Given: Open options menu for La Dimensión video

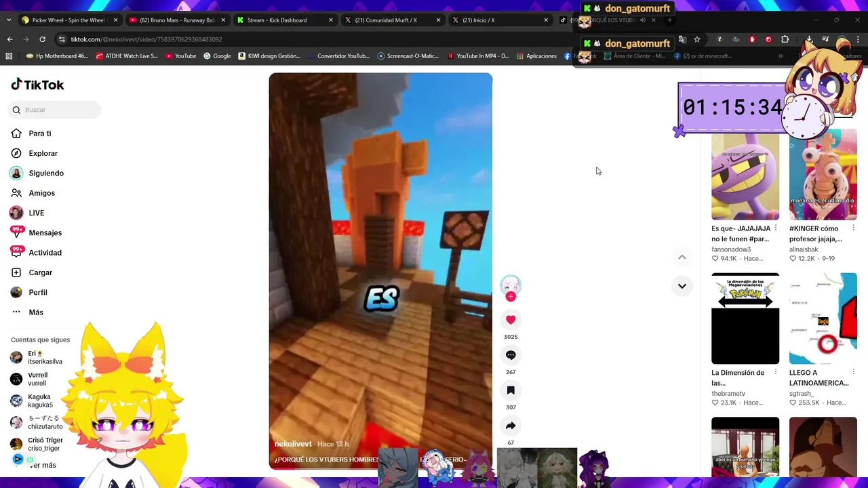Looking at the screenshot, I should (776, 373).
